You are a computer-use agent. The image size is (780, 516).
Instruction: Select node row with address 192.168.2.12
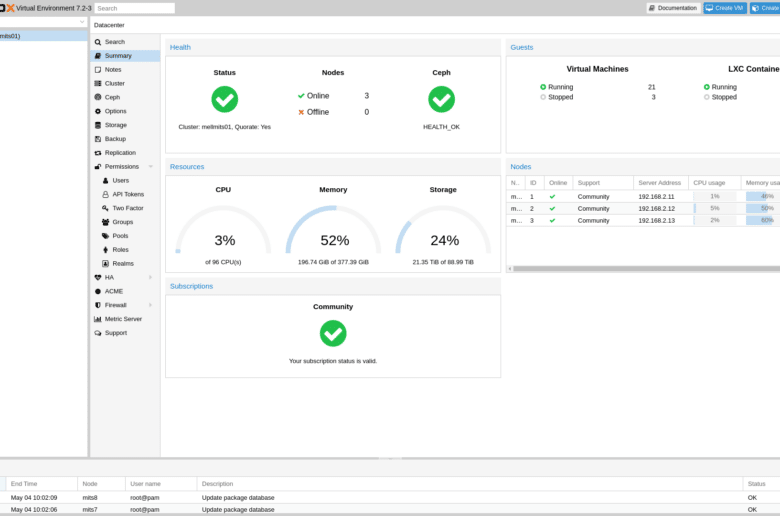[643, 208]
